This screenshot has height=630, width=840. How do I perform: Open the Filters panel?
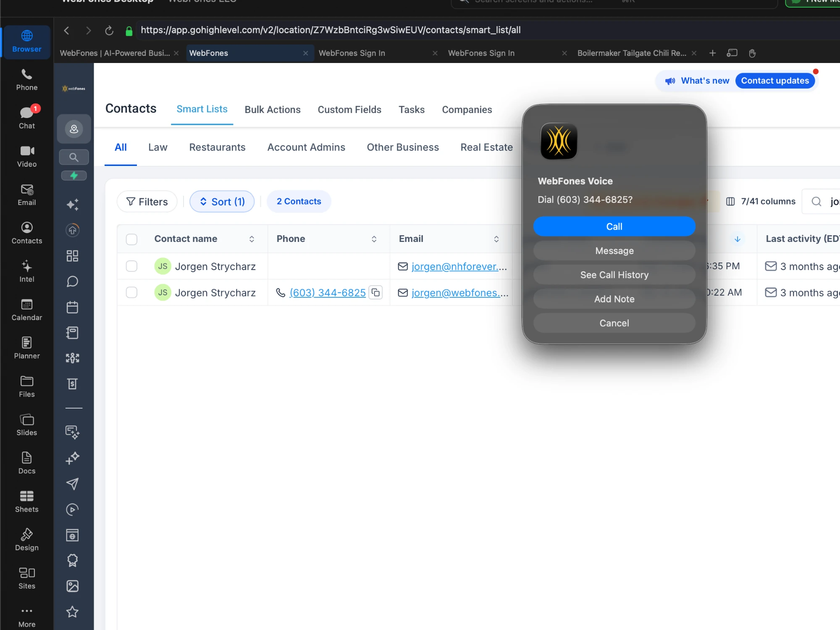[147, 202]
